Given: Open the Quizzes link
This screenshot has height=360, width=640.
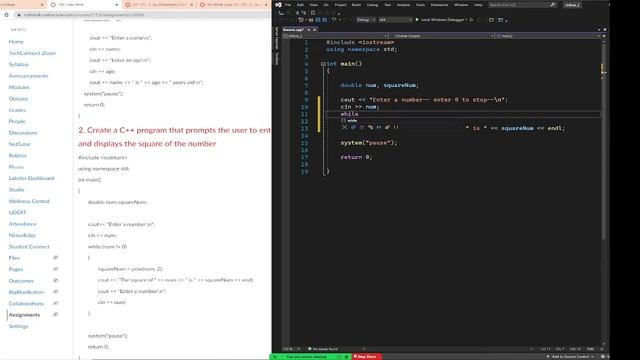Looking at the screenshot, I should (x=18, y=99).
